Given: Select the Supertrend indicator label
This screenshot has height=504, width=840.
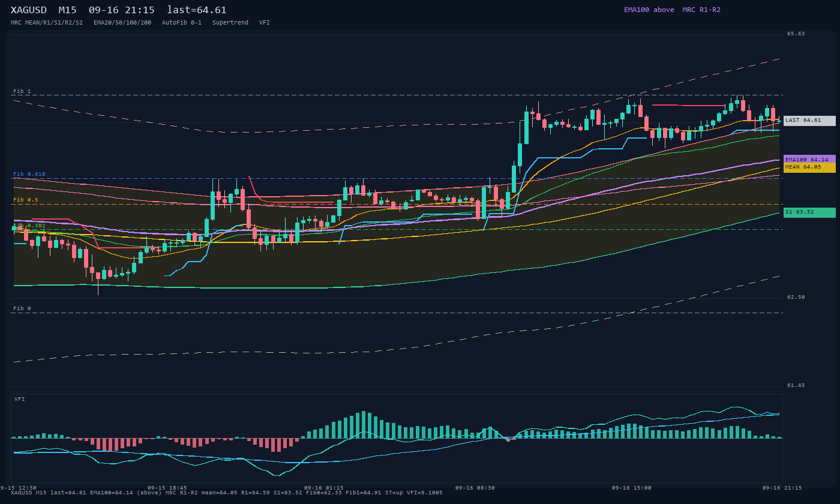Looking at the screenshot, I should pos(230,23).
